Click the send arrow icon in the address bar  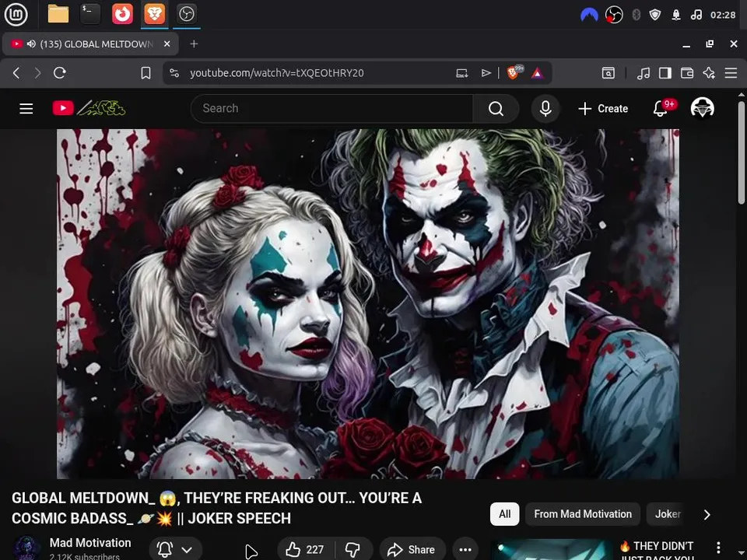pyautogui.click(x=486, y=73)
